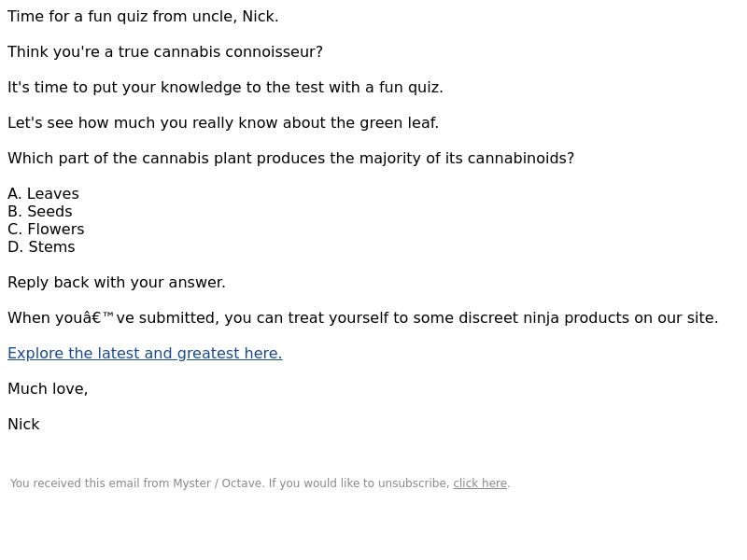Click the sentence about the green leaf
Image resolution: width=747 pixels, height=560 pixels.
[x=223, y=123]
